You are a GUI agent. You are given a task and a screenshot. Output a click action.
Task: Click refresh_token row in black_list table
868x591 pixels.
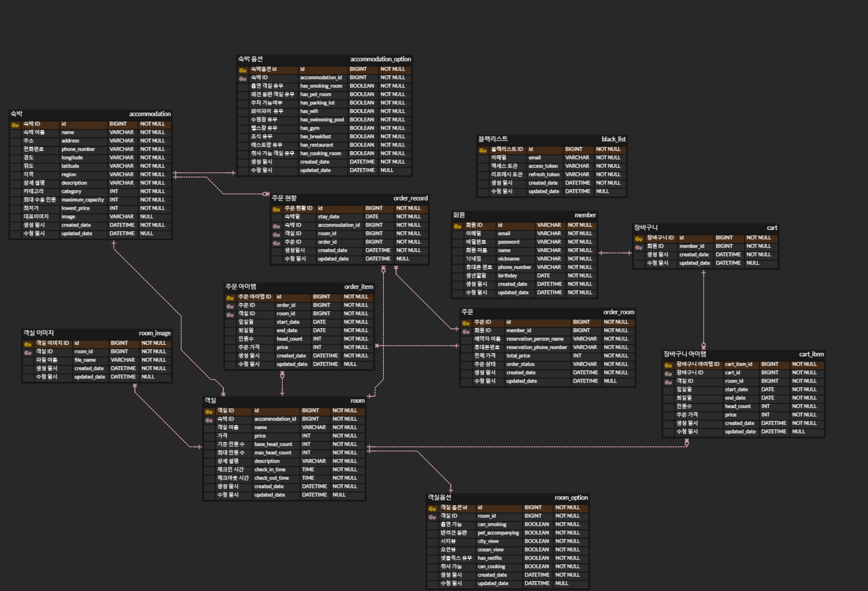(544, 175)
